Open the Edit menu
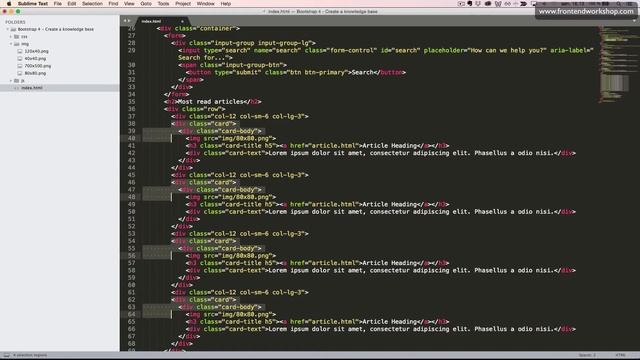 pyautogui.click(x=72, y=4)
